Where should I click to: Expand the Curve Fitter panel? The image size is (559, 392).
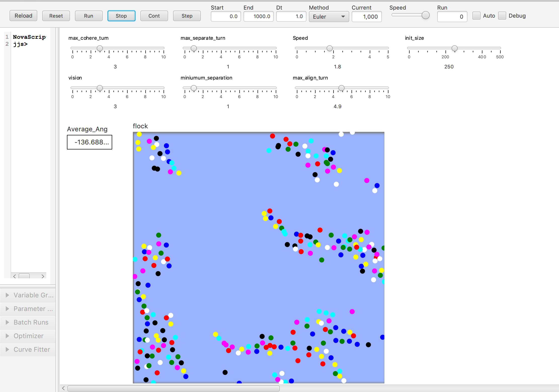point(28,349)
